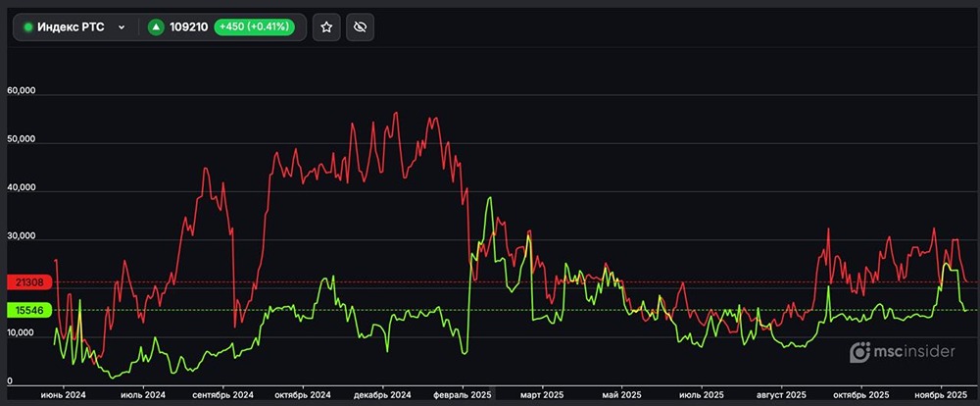Click the декабрь 2024 date label

(382, 395)
